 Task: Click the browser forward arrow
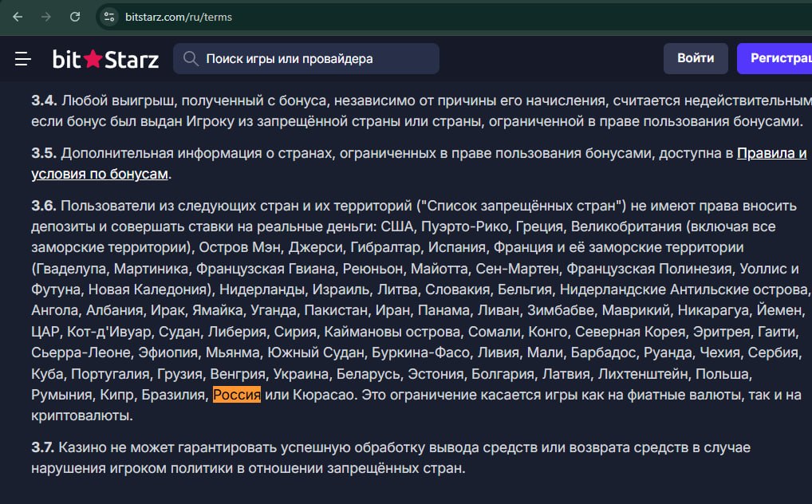coord(45,15)
